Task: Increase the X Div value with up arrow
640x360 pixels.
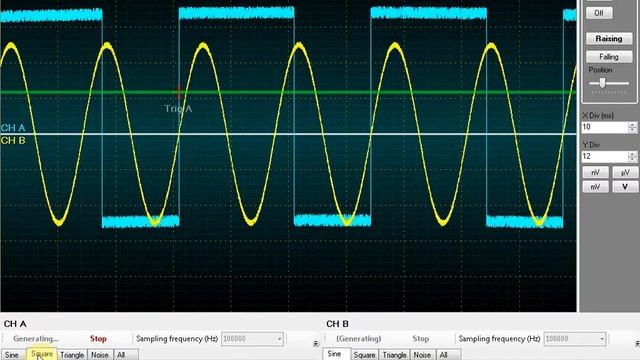Action: tap(632, 124)
